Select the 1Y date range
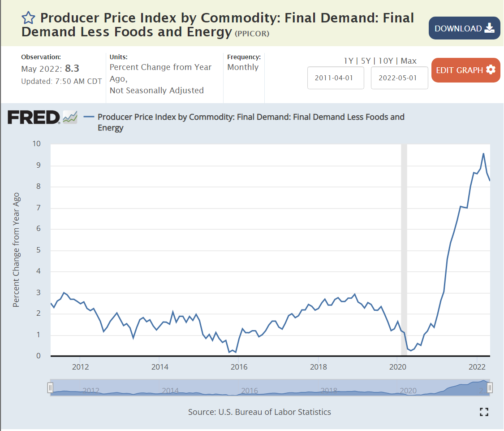504x431 pixels. click(x=348, y=61)
